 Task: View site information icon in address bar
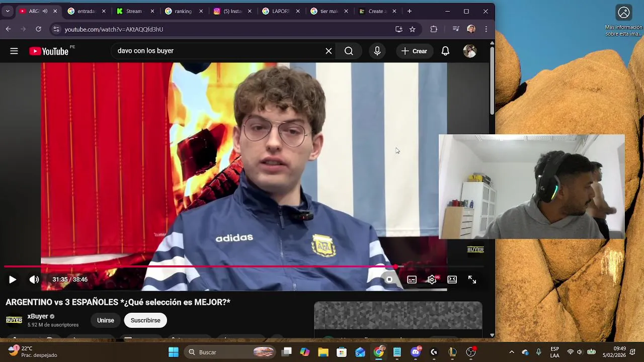(x=56, y=29)
